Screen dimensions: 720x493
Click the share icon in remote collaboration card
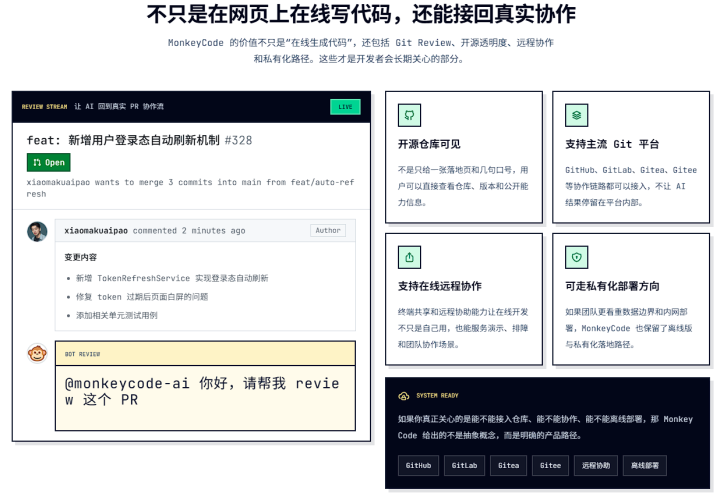(x=409, y=257)
